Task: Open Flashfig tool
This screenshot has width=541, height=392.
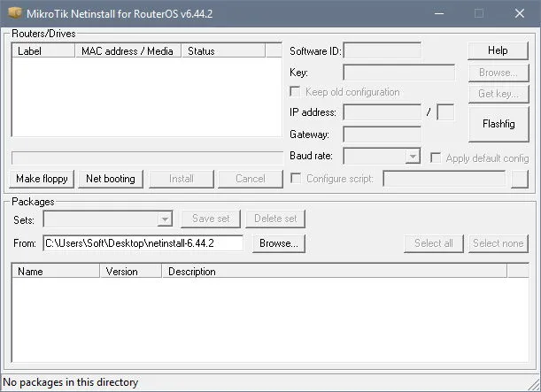Action: (498, 124)
